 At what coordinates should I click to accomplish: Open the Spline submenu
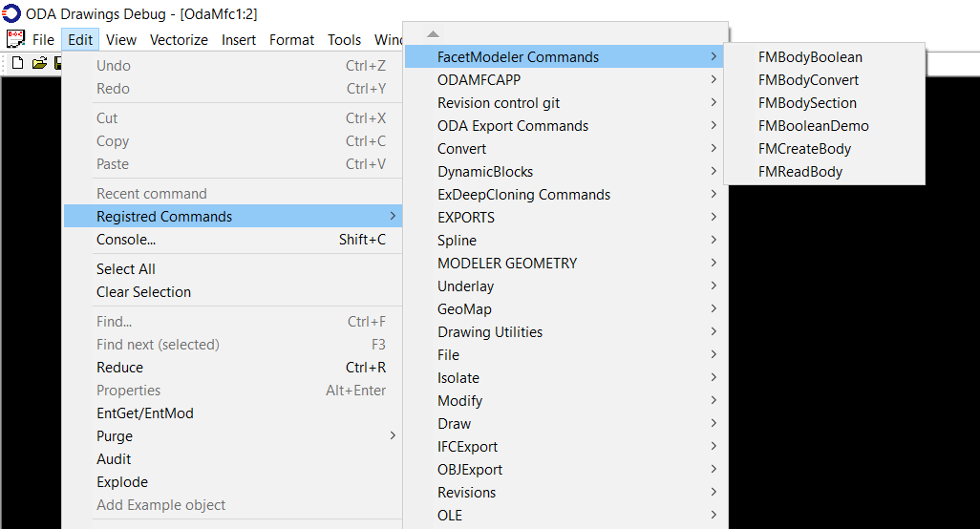[x=564, y=241]
